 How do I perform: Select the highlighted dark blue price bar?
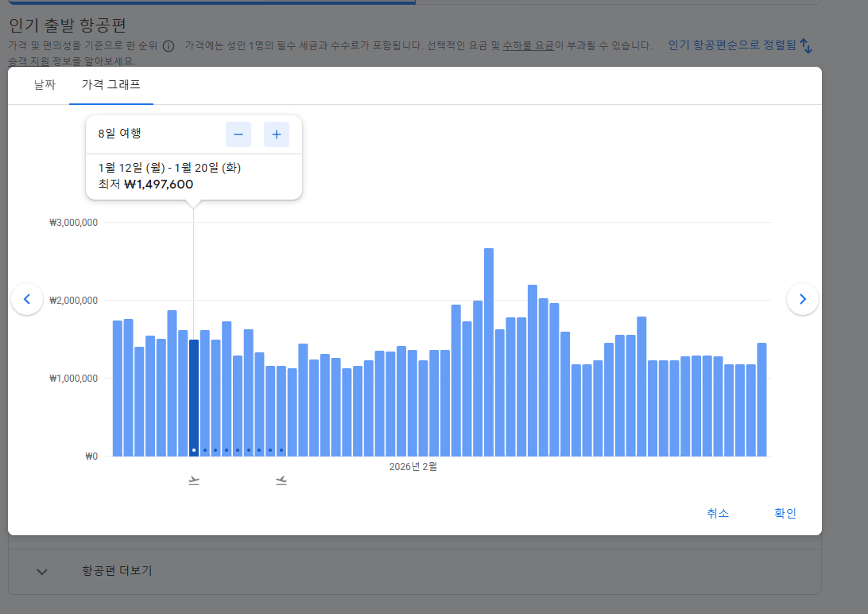194,398
